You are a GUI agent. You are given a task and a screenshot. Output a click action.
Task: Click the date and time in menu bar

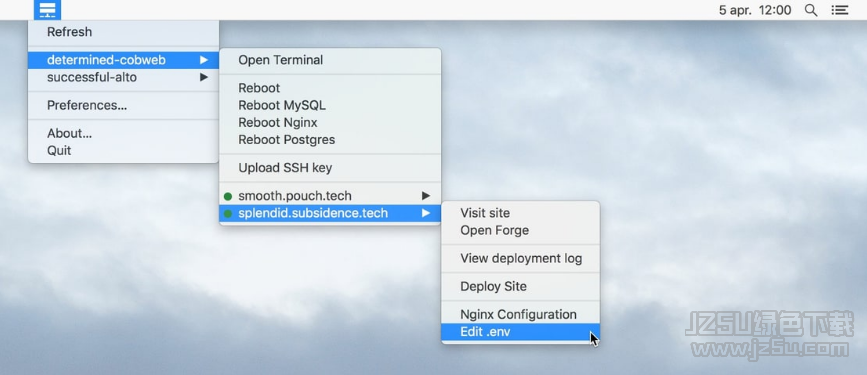coord(755,10)
